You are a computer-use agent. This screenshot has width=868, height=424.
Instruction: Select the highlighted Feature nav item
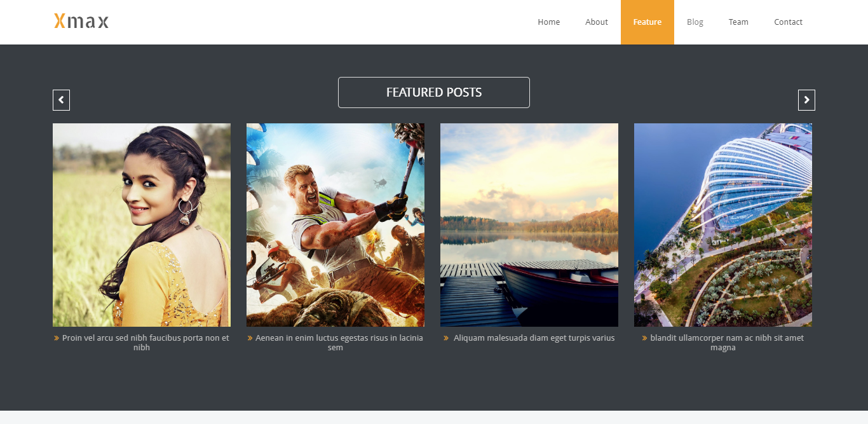point(648,22)
